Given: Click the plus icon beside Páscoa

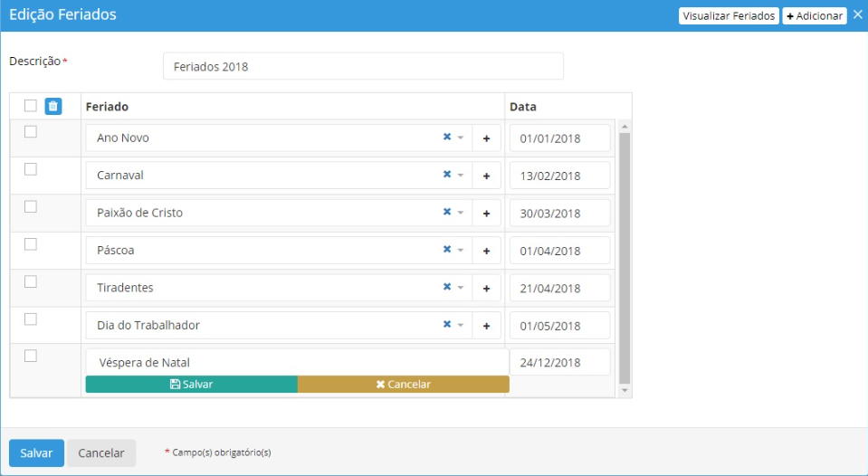Looking at the screenshot, I should click(486, 251).
